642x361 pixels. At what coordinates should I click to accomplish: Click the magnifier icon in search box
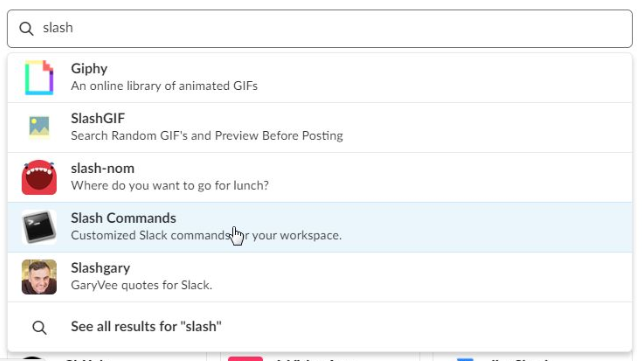coord(26,29)
